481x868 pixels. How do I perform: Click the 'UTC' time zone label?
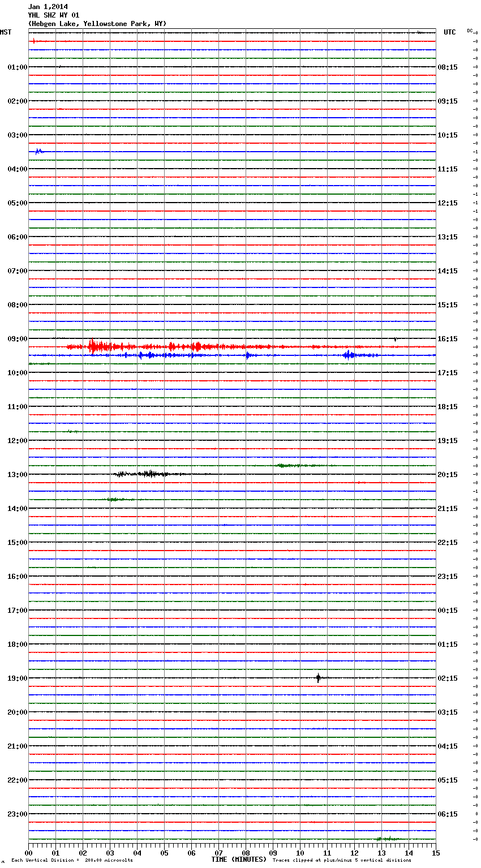point(450,32)
